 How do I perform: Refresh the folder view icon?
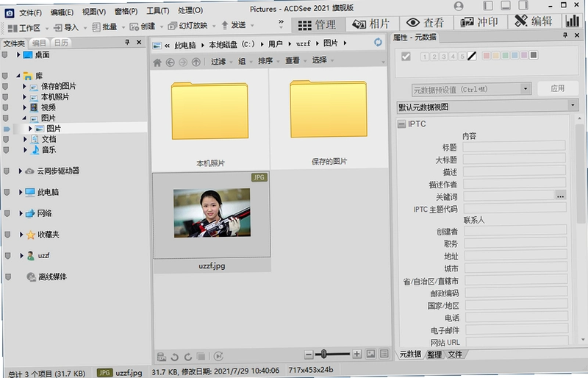tap(378, 43)
